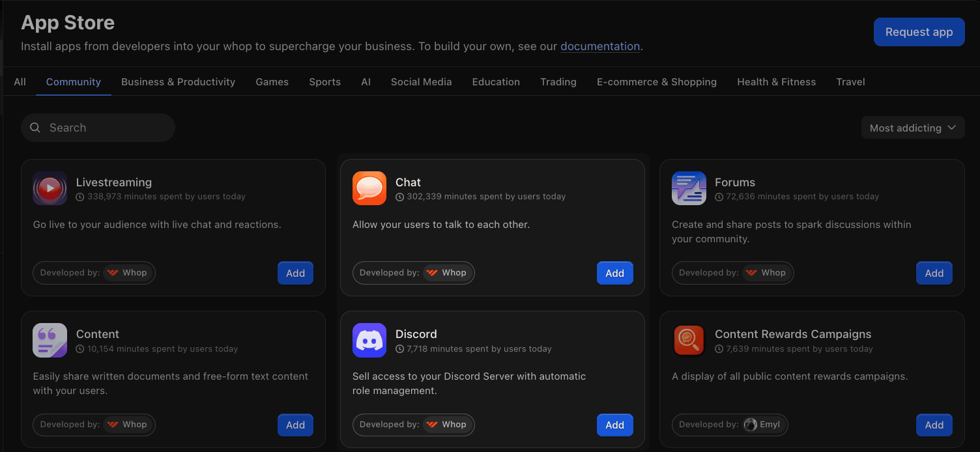
Task: Click the Forums app title
Action: [x=735, y=182]
